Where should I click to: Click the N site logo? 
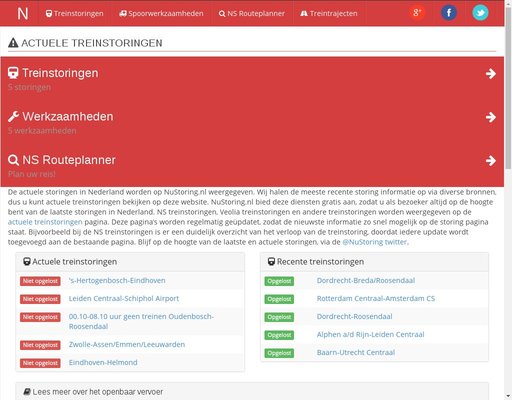(x=23, y=13)
